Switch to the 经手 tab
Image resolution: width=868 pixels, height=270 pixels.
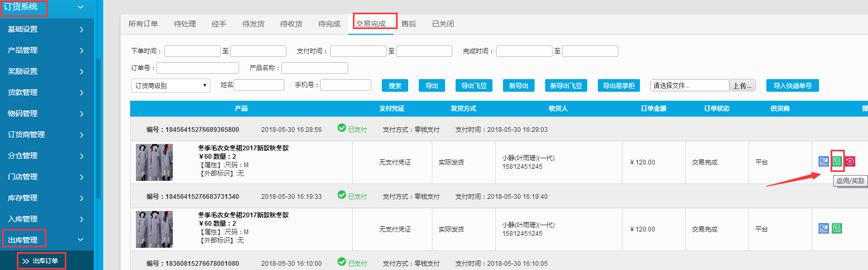tap(219, 24)
